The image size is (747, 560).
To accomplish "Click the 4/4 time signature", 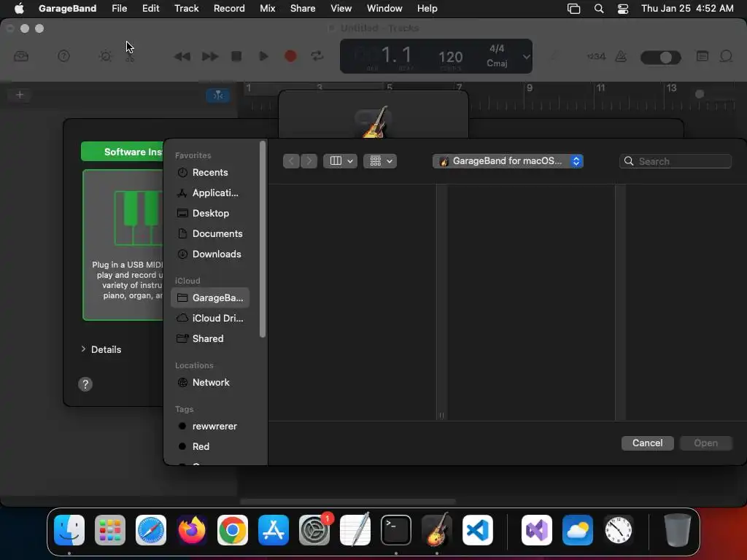I will [x=497, y=49].
